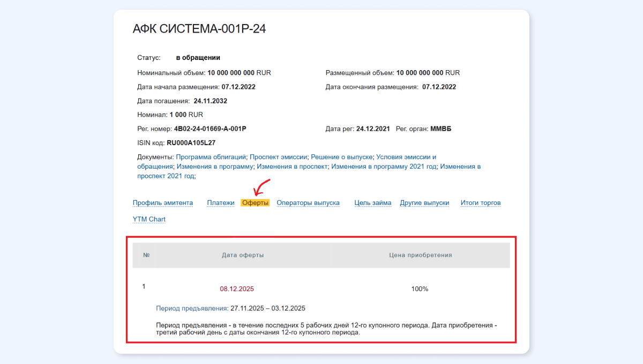
Task: Open the Профиль эмитента tab
Action: coord(163,203)
